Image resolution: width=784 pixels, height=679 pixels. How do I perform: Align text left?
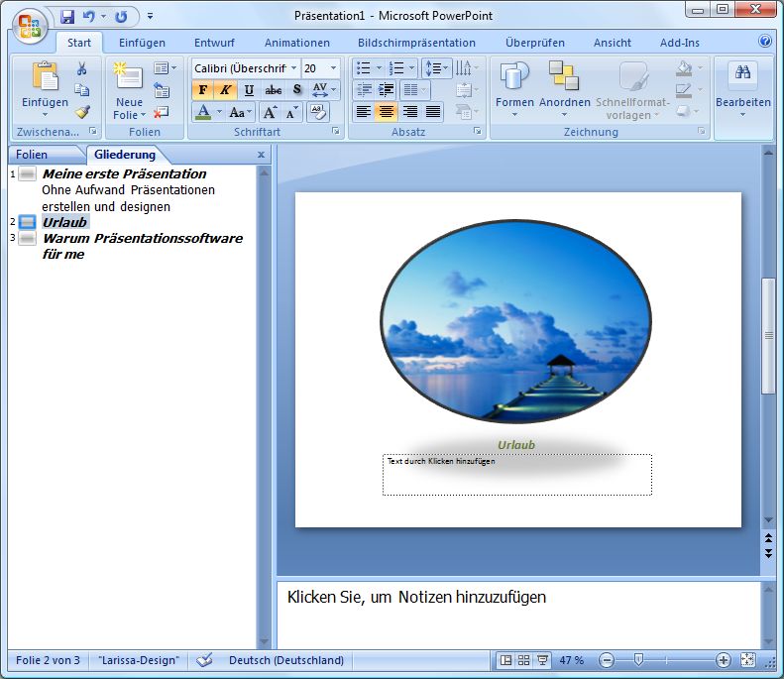(364, 111)
